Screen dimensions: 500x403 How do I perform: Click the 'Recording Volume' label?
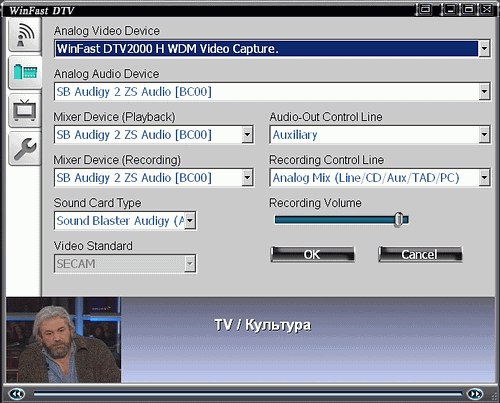coord(315,203)
